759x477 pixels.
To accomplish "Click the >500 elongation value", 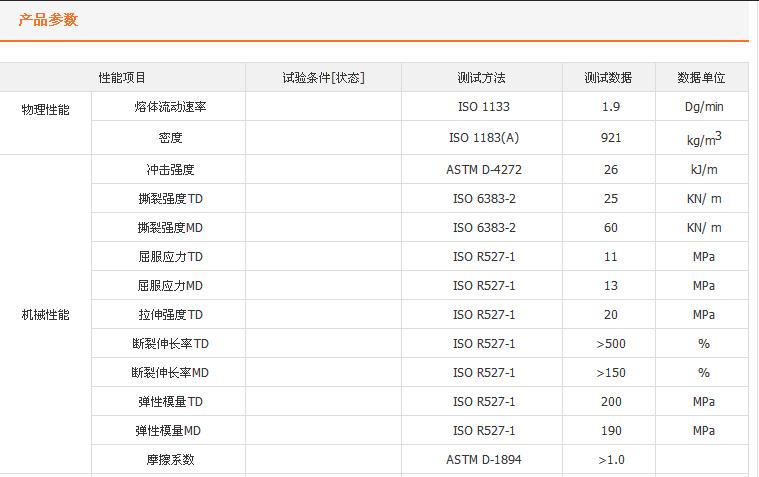I will coord(611,344).
